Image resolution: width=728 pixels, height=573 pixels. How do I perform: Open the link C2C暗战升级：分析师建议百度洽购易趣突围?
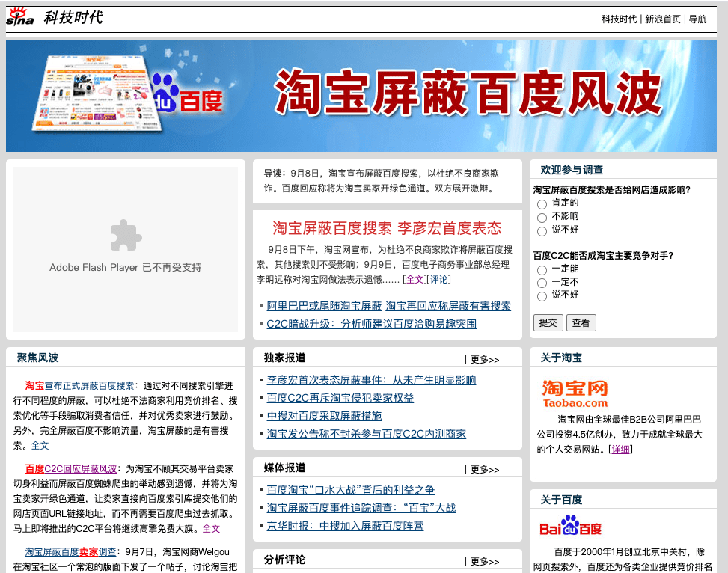(x=371, y=324)
